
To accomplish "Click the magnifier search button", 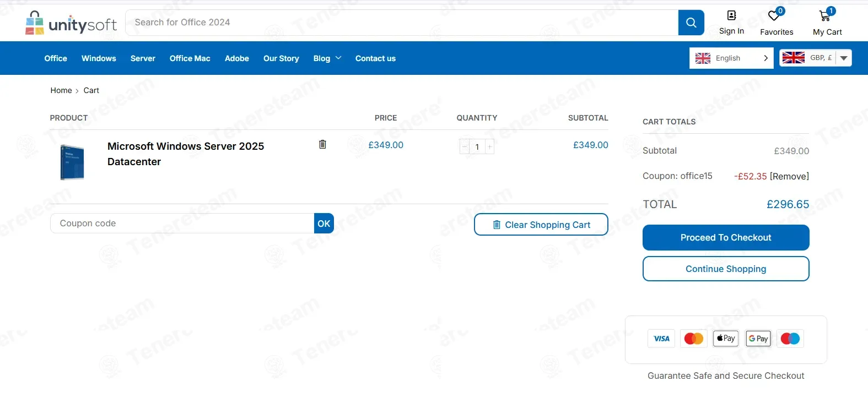I will (x=691, y=23).
